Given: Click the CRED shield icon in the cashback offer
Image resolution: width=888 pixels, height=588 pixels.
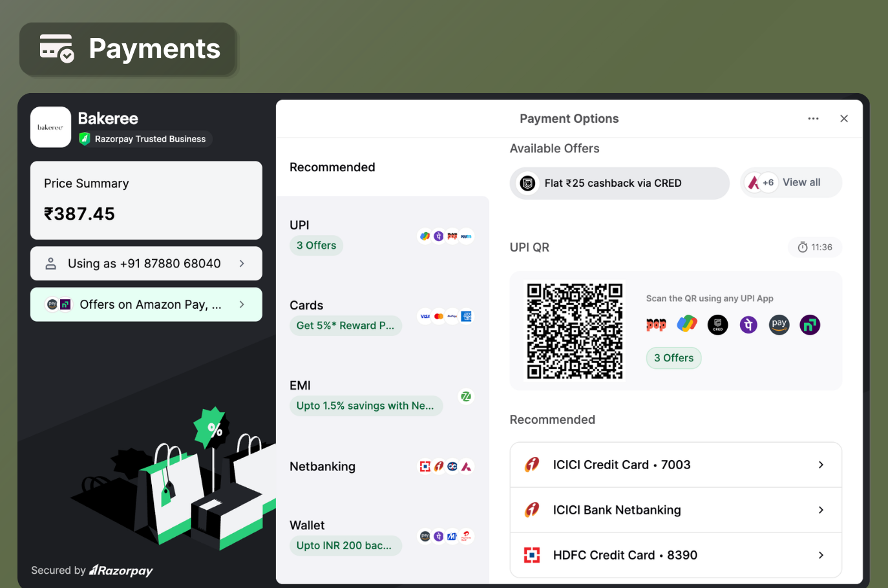Looking at the screenshot, I should [527, 184].
